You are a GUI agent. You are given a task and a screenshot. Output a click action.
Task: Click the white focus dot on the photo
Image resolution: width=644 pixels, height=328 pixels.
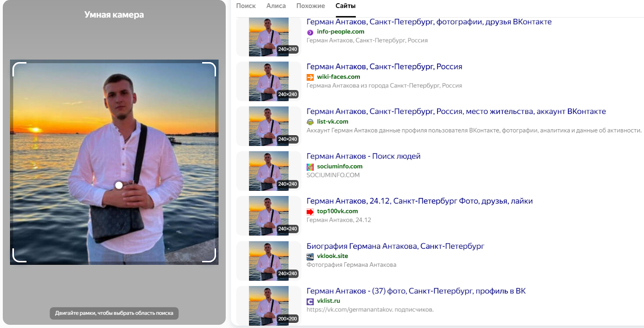pos(119,185)
